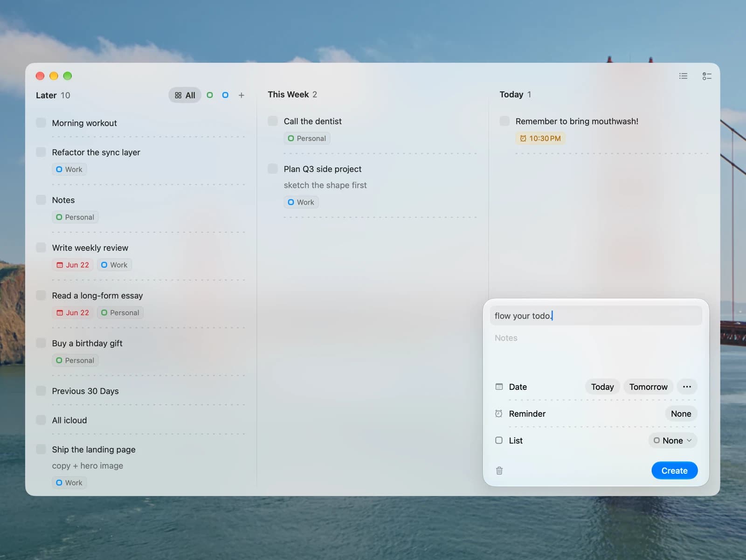Screen dimensions: 746x560
Task: Click the calendar icon beside Date
Action: [x=499, y=387]
